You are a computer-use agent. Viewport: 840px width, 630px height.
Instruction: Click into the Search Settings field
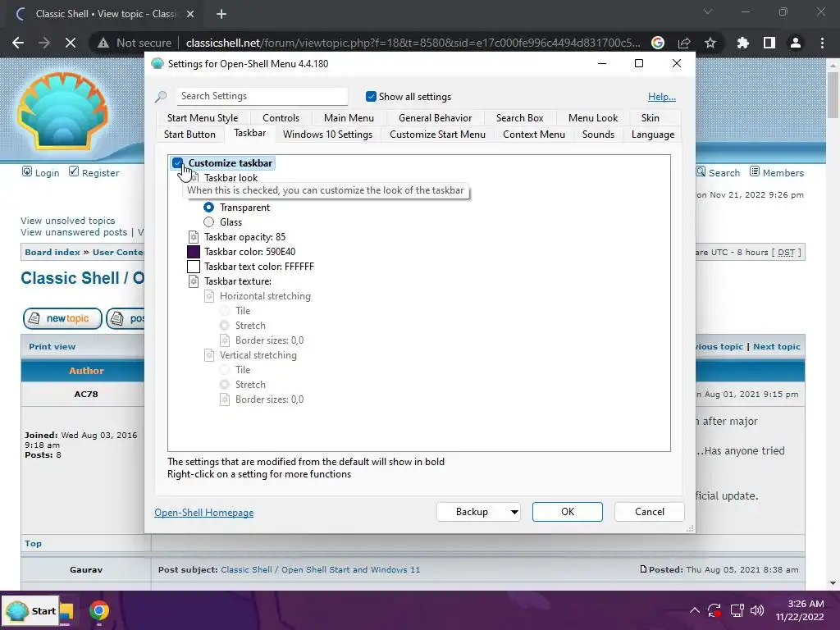pyautogui.click(x=262, y=97)
